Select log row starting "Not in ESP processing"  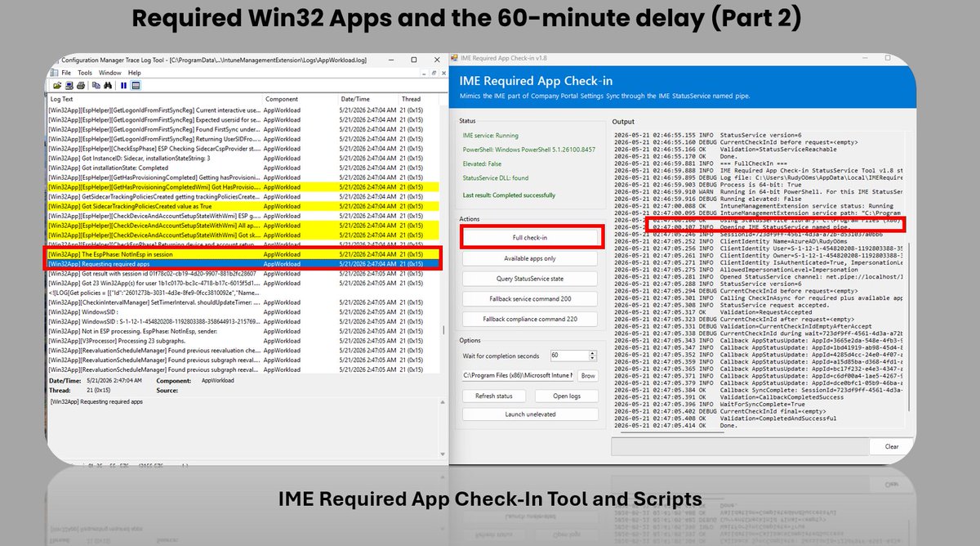[x=244, y=331]
